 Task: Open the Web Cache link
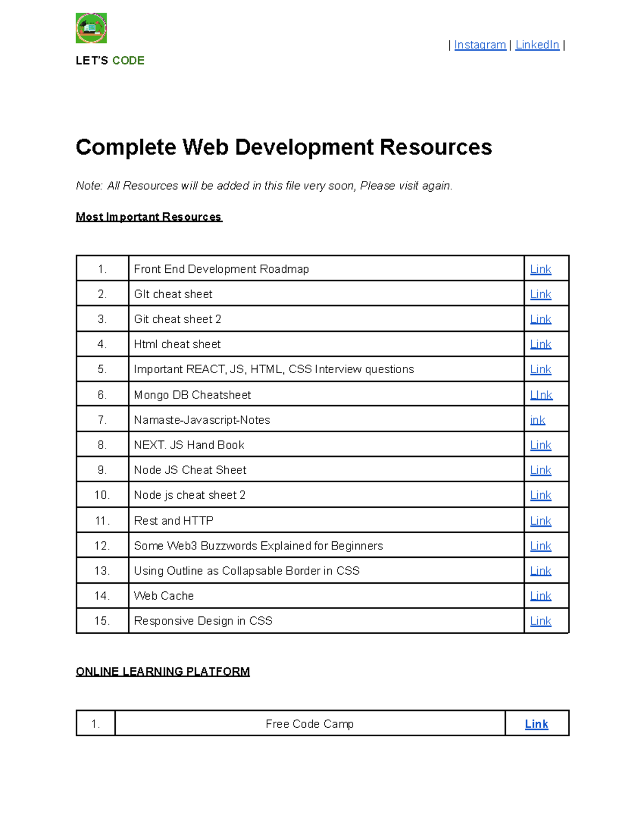tap(540, 596)
